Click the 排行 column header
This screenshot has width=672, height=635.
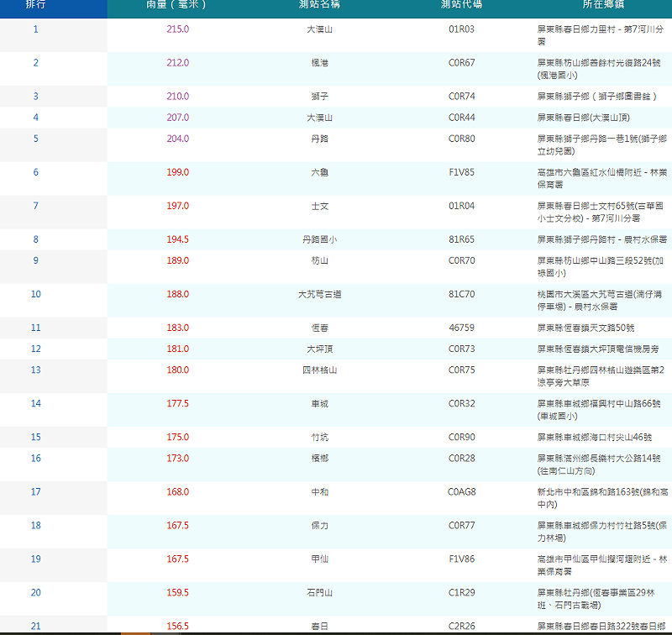click(x=36, y=5)
